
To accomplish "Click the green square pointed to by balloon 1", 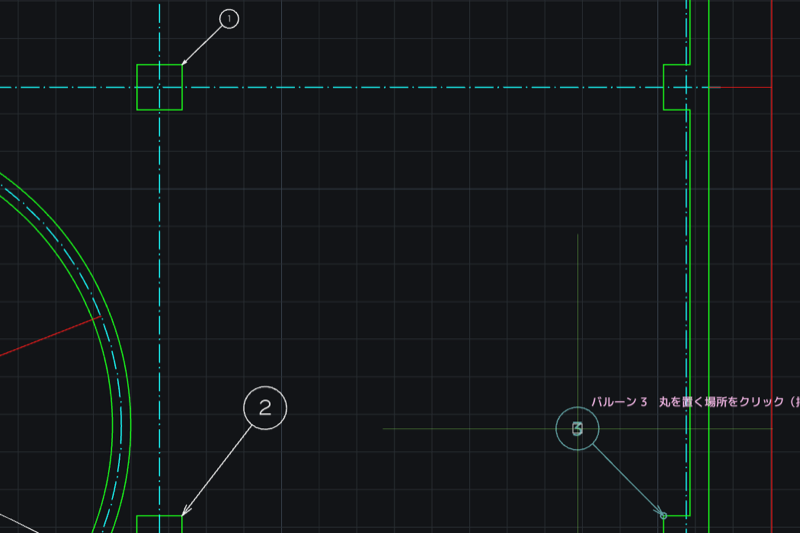I will coord(160,87).
